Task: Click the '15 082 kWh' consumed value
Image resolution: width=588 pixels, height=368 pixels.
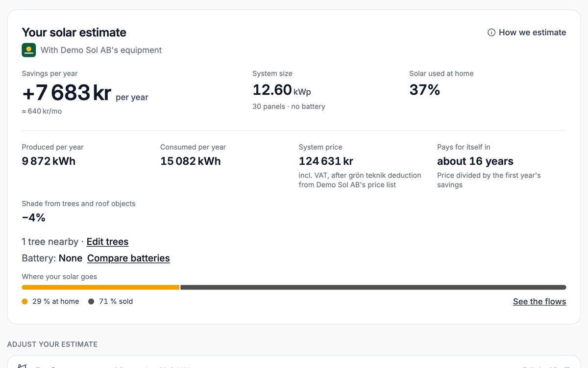Action: point(191,161)
